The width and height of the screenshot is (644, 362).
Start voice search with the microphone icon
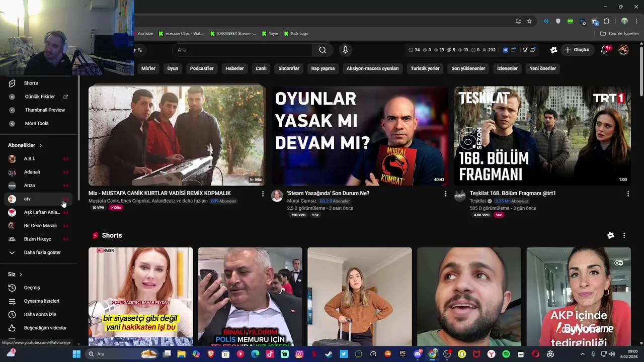tap(345, 50)
